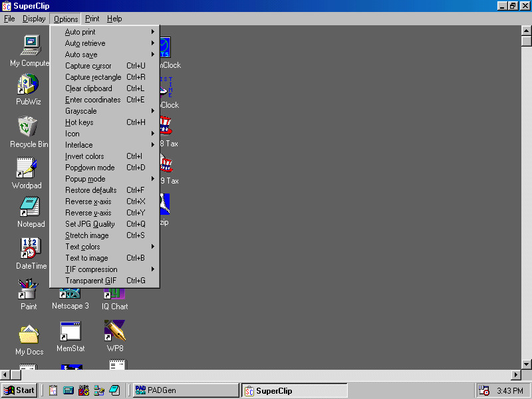The height and width of the screenshot is (399, 532).
Task: Select the WP8 pen icon
Action: tap(114, 331)
